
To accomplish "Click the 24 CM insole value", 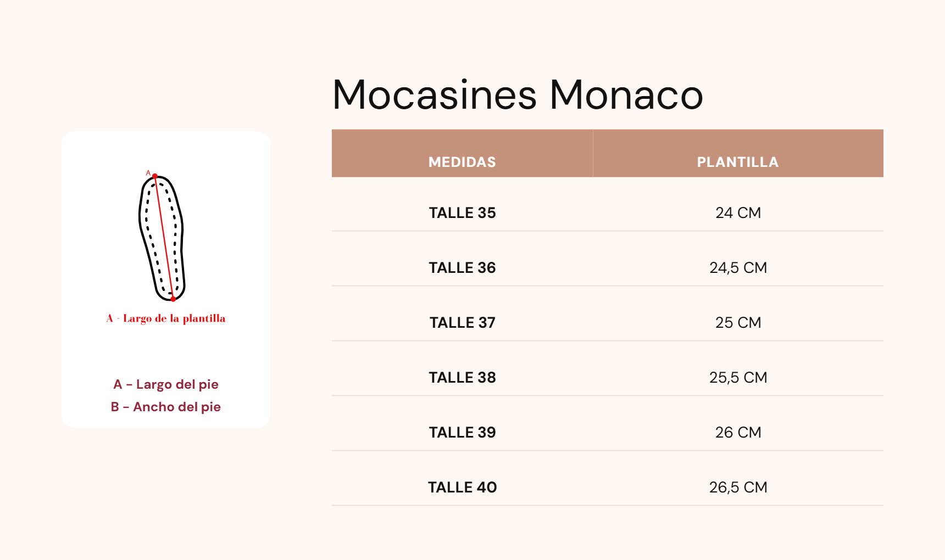I will [x=738, y=212].
